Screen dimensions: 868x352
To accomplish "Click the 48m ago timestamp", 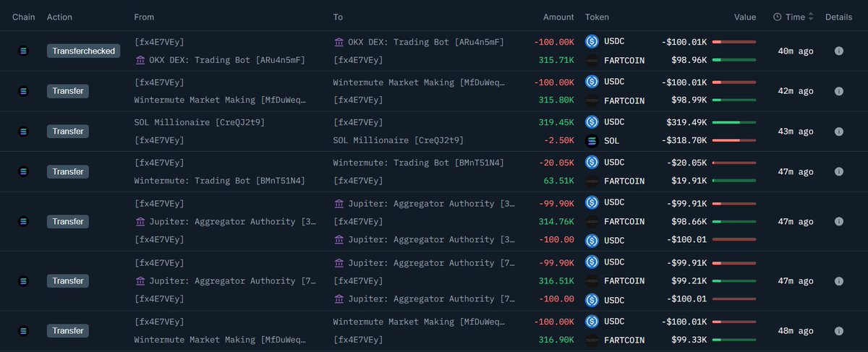I will click(796, 330).
